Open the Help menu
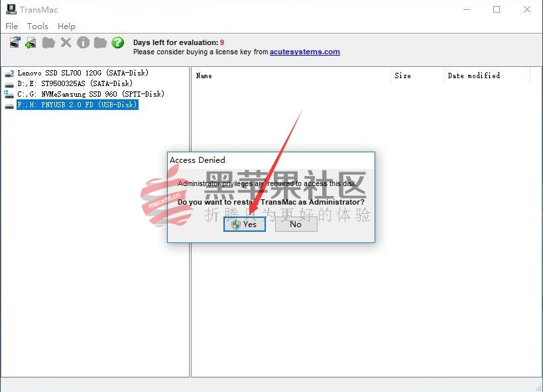Viewport: 543px width, 392px height. click(x=66, y=26)
